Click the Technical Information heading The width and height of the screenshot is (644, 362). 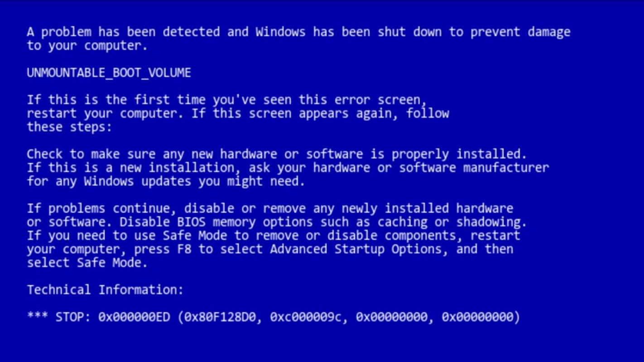click(x=105, y=290)
